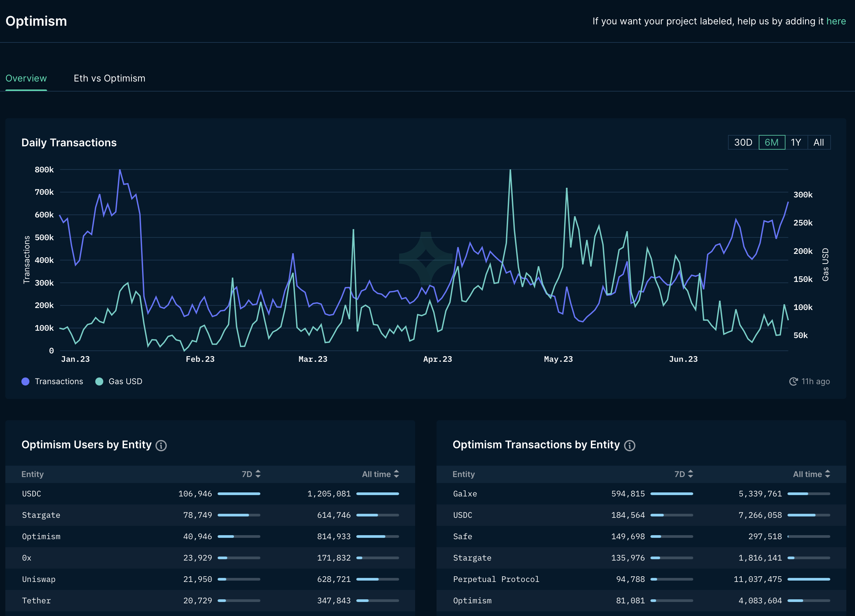The height and width of the screenshot is (616, 855).
Task: Sort Users table by 7D column arrows
Action: (258, 474)
